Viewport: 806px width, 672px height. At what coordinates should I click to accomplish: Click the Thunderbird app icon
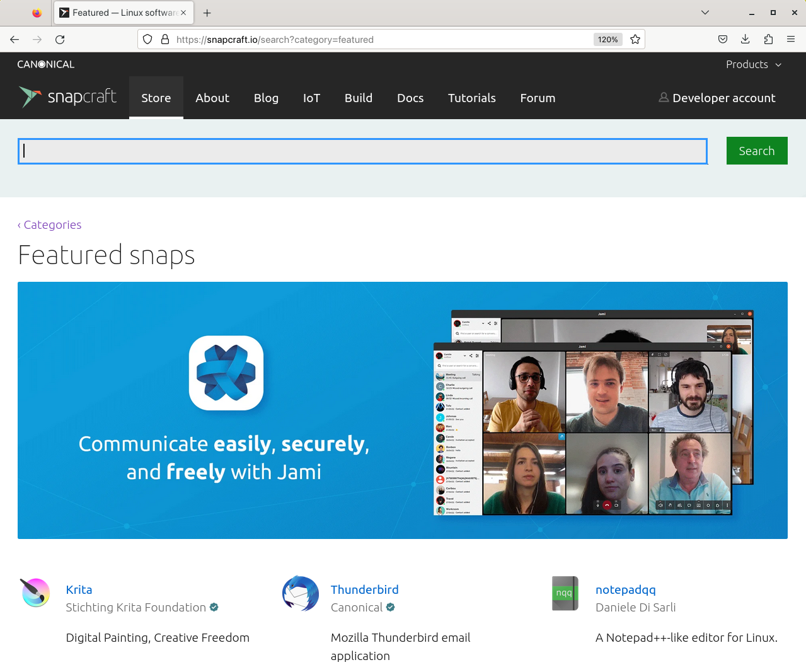coord(301,593)
